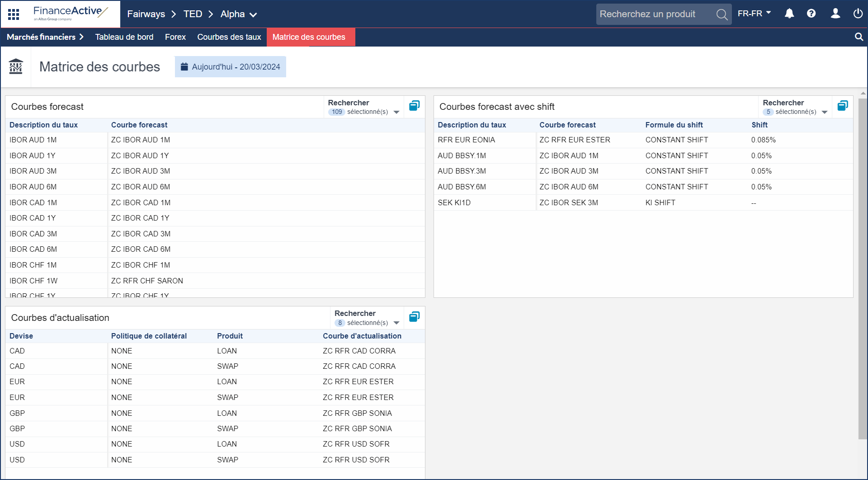Click ZC RFR USD SOFR in the SWAP row
Viewport: 868px width, 480px height.
(x=356, y=460)
